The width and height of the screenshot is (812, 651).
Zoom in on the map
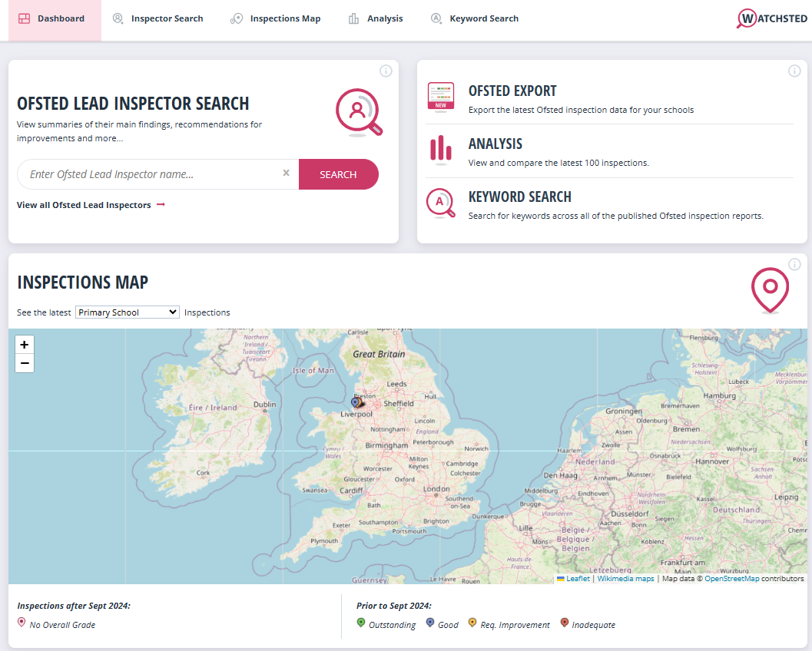[25, 345]
